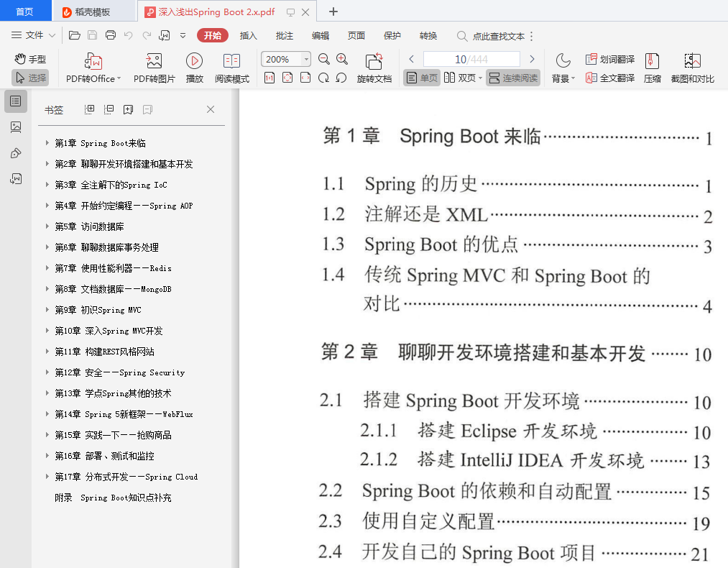Image resolution: width=728 pixels, height=568 pixels.
Task: Open bookmark 第16章 部署、测试和监控
Action: pyautogui.click(x=104, y=456)
